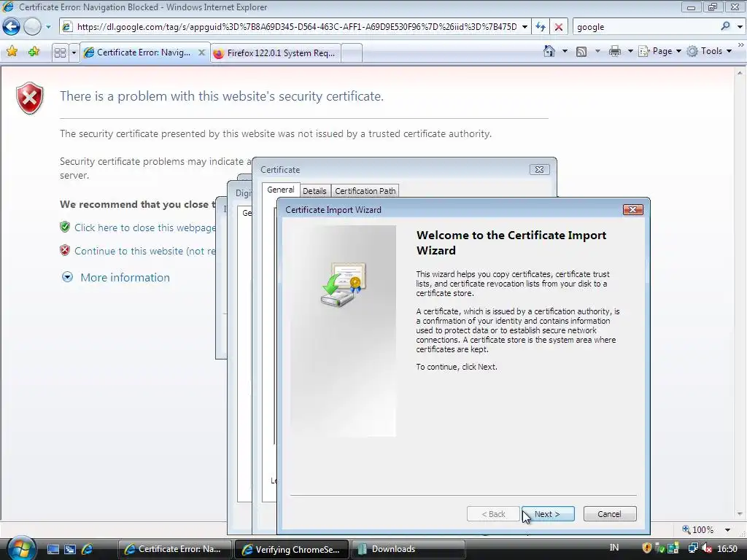Click Show Desktop quick launch icon

53,549
